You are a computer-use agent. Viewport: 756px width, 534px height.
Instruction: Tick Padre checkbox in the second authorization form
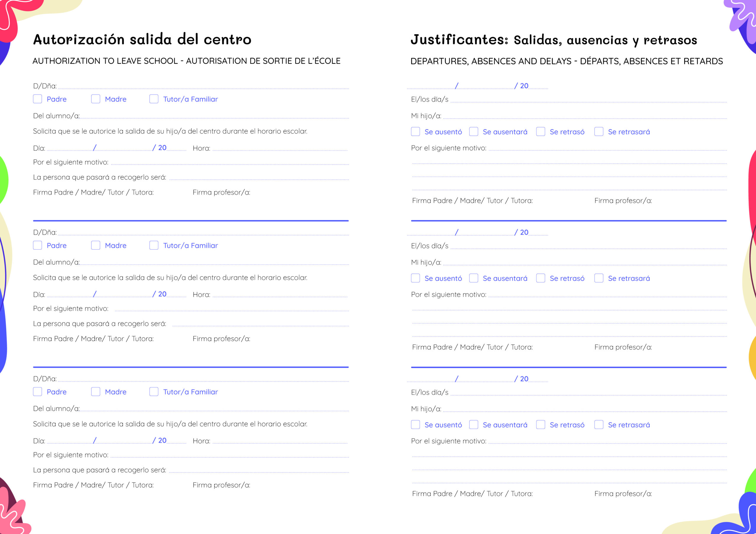coord(38,245)
